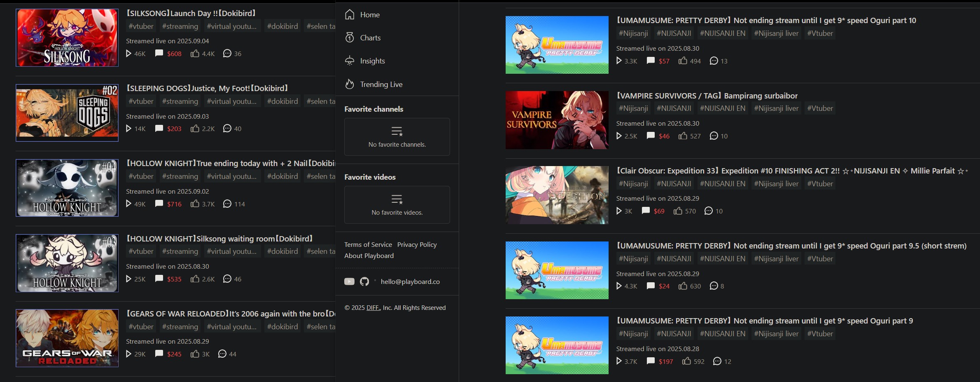Screen dimensions: 980x382
Task: Open the Hollow Knight #04 thumbnail
Action: click(x=67, y=188)
